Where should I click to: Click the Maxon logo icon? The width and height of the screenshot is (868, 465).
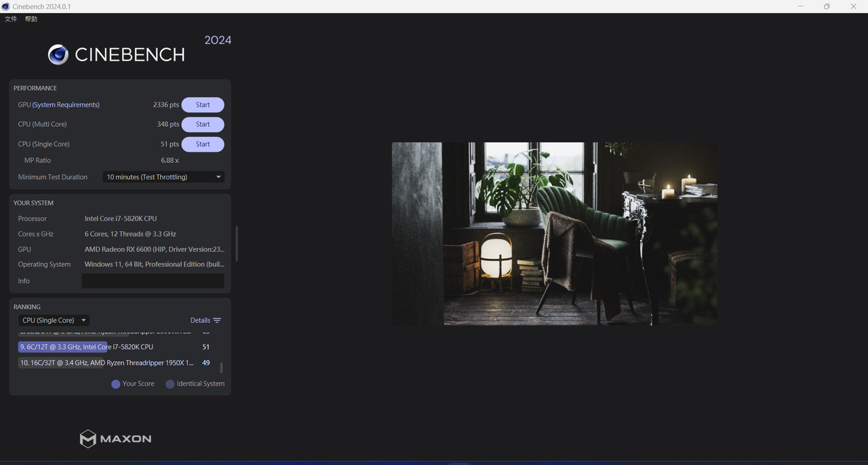click(x=88, y=439)
